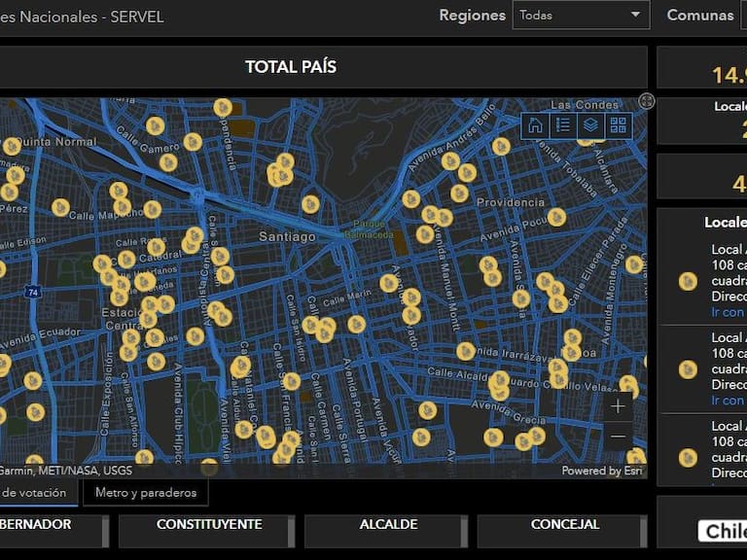Select the Locales de votación tab

tap(37, 493)
